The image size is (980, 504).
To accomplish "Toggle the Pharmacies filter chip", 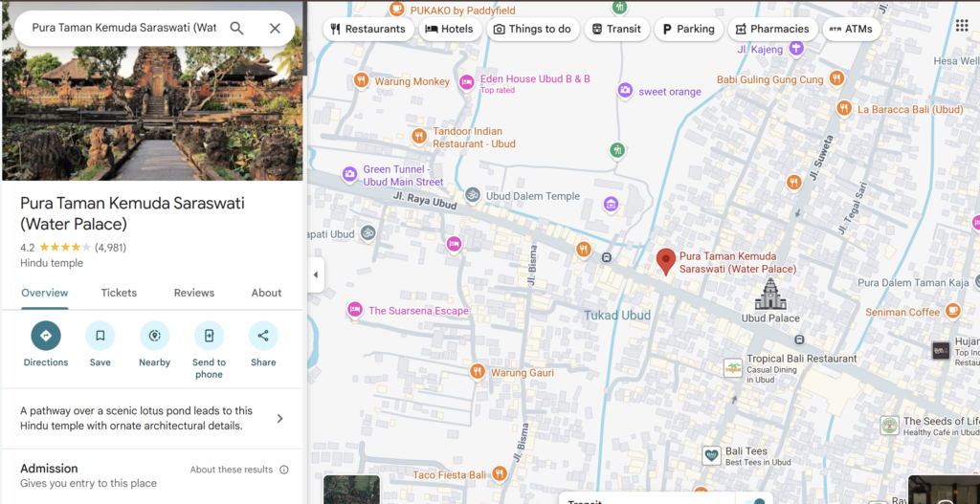I will pos(771,29).
